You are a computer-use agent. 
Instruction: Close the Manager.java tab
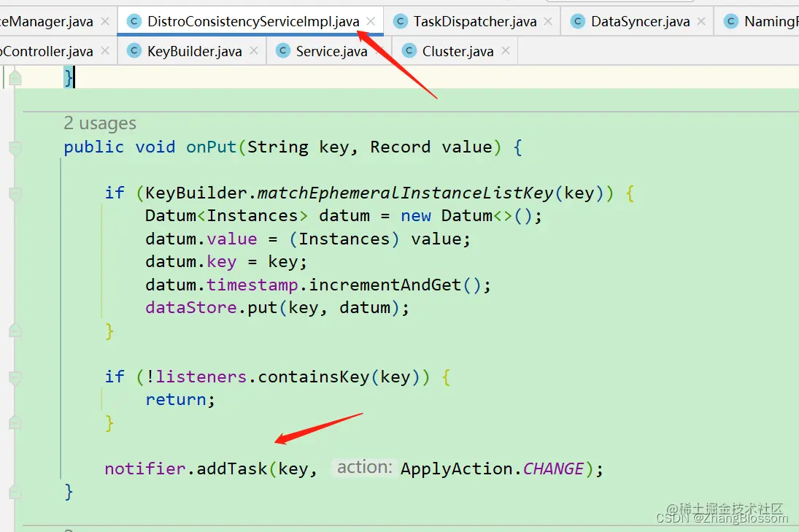click(105, 21)
